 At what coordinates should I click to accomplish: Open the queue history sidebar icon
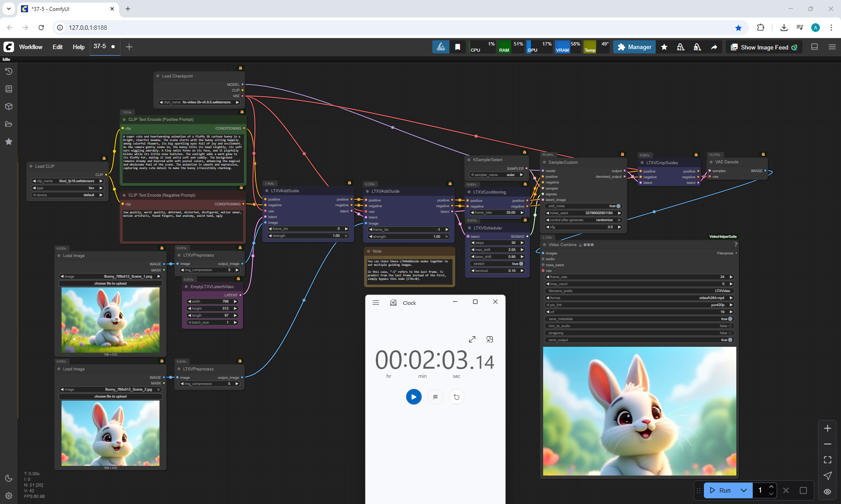(9, 71)
